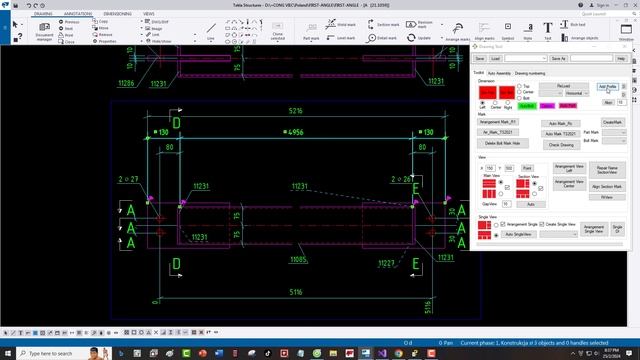The width and height of the screenshot is (640, 360).
Task: Open the Auto Assembly tab
Action: tap(499, 73)
